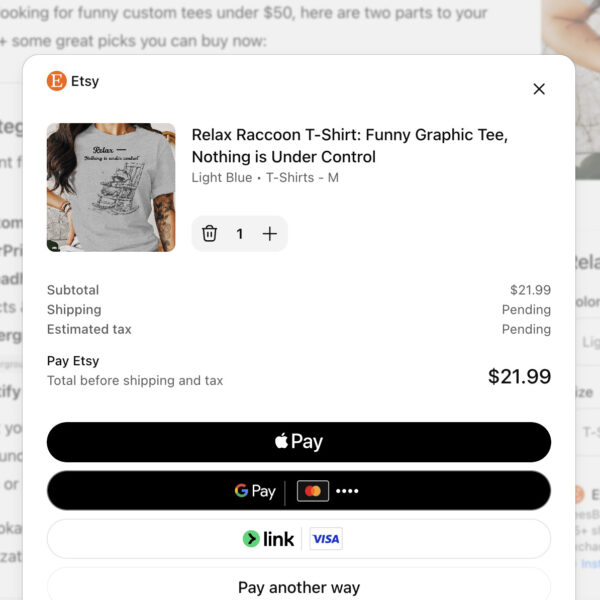Pay with Apple Pay

coord(299,441)
